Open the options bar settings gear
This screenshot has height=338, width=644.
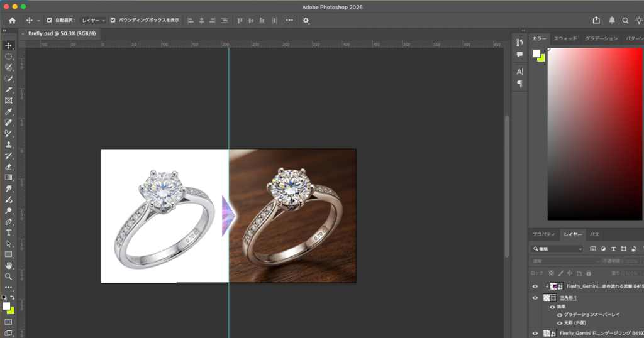click(x=306, y=20)
